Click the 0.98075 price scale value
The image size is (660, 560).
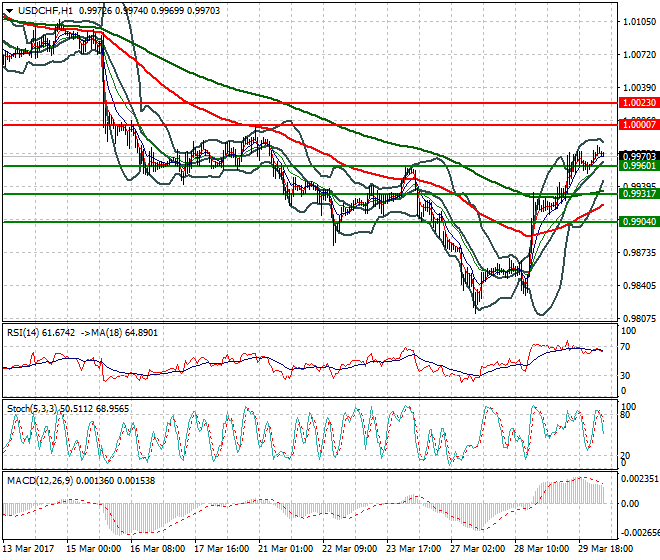coord(639,319)
